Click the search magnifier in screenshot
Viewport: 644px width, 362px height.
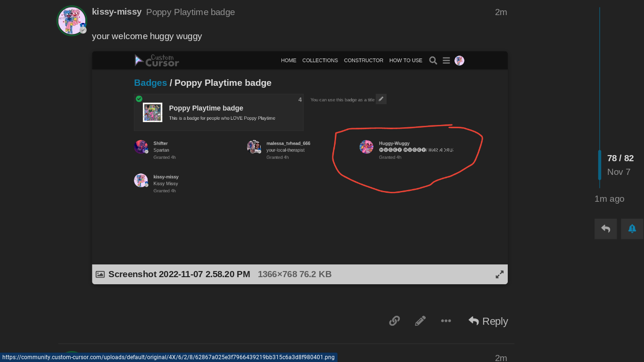tap(433, 60)
